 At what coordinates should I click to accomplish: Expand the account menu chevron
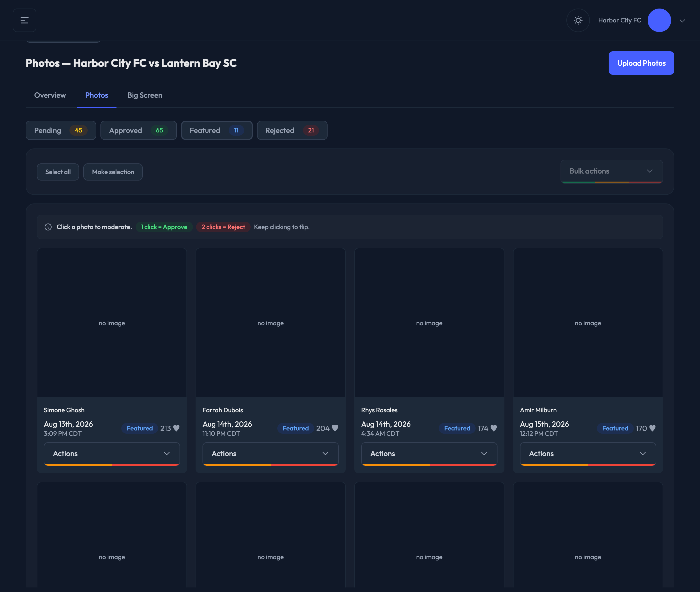[x=682, y=21]
